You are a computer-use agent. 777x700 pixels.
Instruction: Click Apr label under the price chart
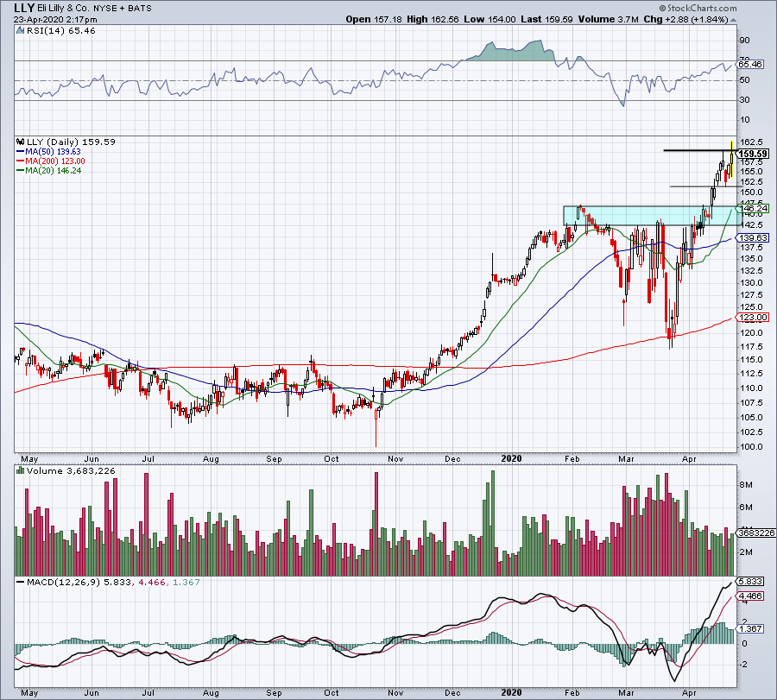[689, 458]
